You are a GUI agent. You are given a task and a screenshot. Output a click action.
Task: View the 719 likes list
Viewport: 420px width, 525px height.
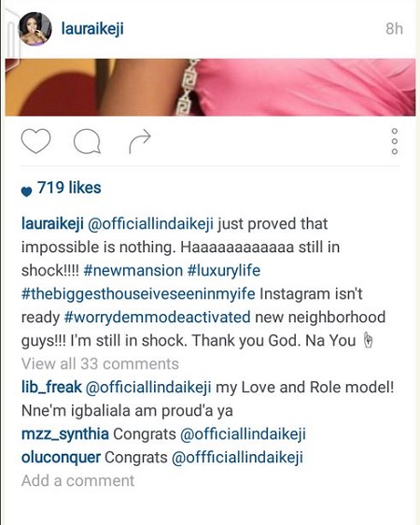pyautogui.click(x=69, y=188)
